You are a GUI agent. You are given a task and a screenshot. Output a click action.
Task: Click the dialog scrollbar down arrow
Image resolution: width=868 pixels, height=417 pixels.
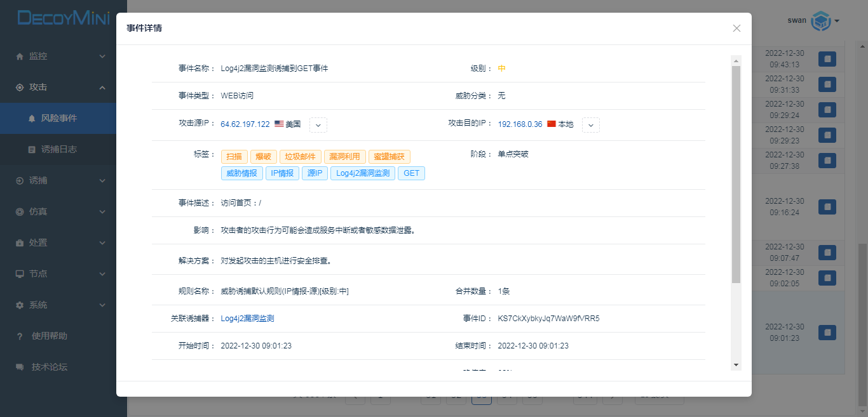tap(736, 365)
